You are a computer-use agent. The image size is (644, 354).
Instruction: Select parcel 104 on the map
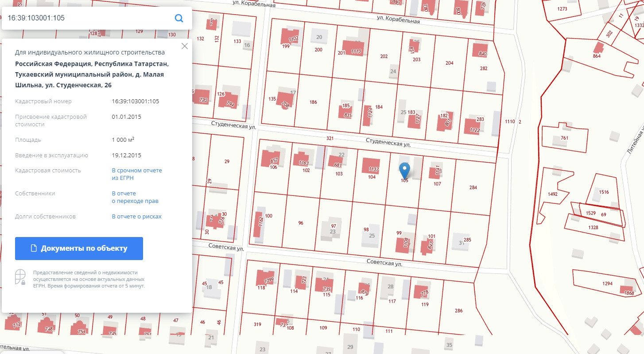point(372,177)
